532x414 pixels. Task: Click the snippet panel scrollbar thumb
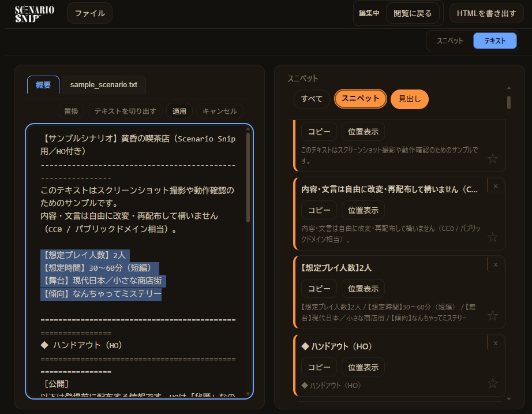coord(508,102)
